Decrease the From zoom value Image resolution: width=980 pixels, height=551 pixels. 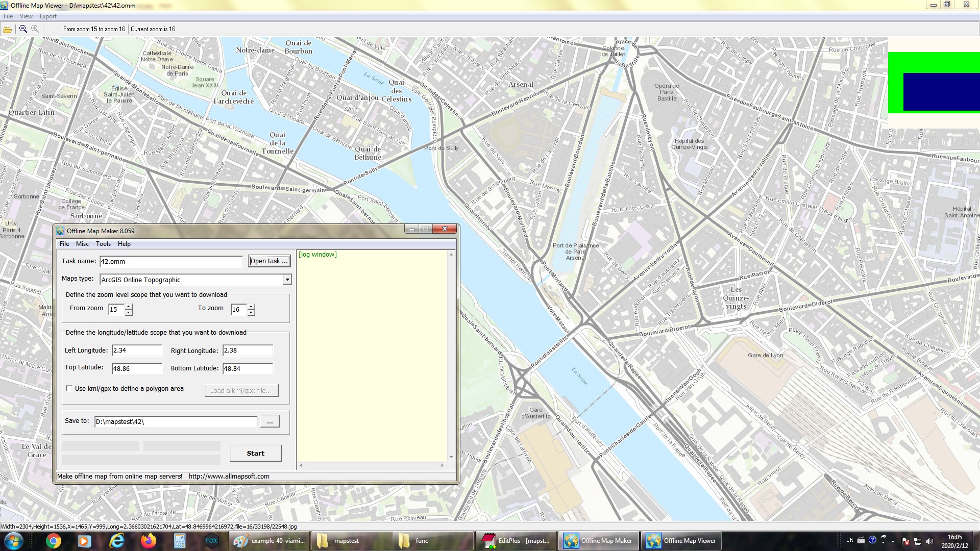pyautogui.click(x=129, y=312)
